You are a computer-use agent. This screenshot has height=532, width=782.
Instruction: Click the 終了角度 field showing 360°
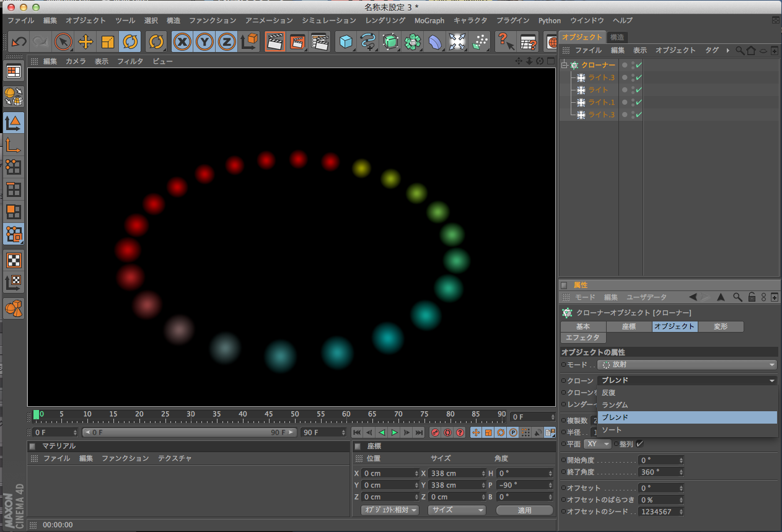[661, 472]
